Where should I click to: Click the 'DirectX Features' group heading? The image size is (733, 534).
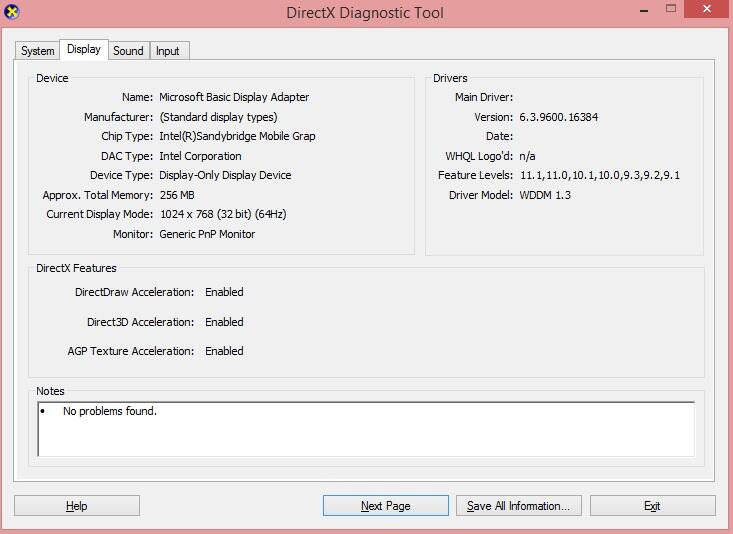pos(76,268)
